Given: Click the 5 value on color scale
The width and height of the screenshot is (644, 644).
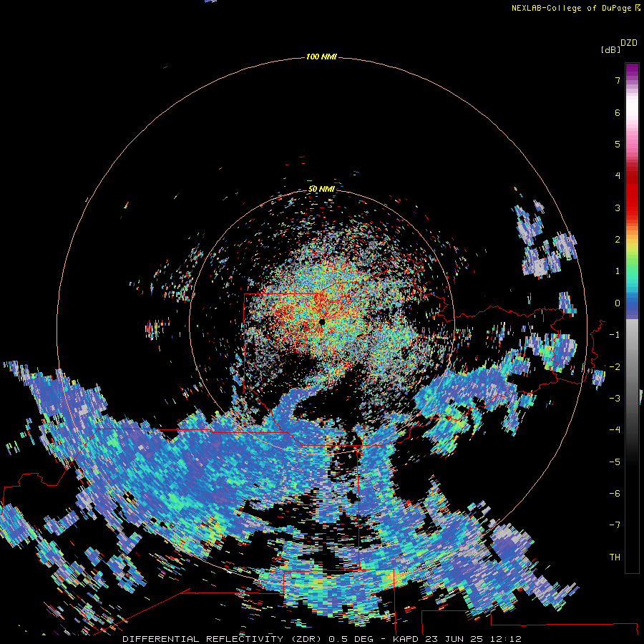Looking at the screenshot, I should [x=618, y=144].
